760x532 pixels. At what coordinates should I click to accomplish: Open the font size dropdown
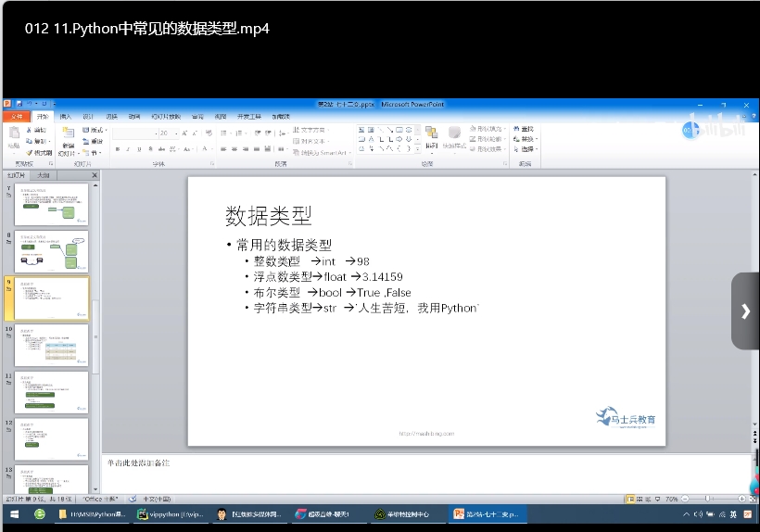(x=174, y=133)
